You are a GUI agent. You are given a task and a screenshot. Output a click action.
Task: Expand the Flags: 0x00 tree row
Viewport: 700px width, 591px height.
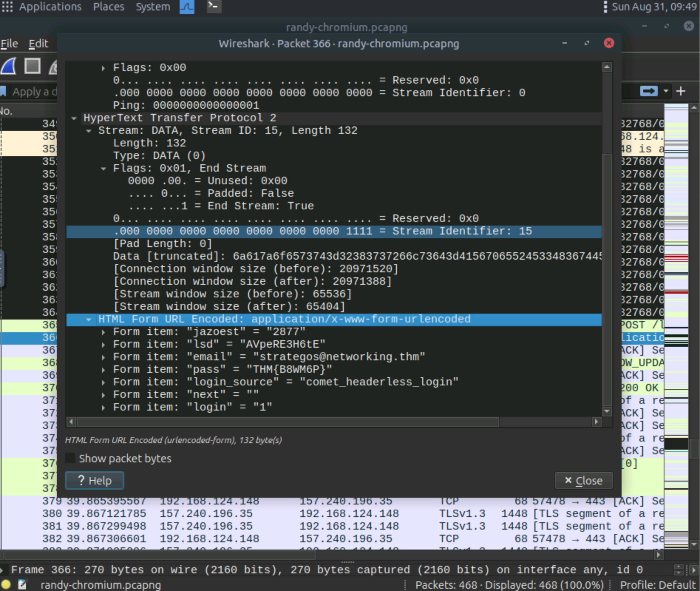[103, 68]
